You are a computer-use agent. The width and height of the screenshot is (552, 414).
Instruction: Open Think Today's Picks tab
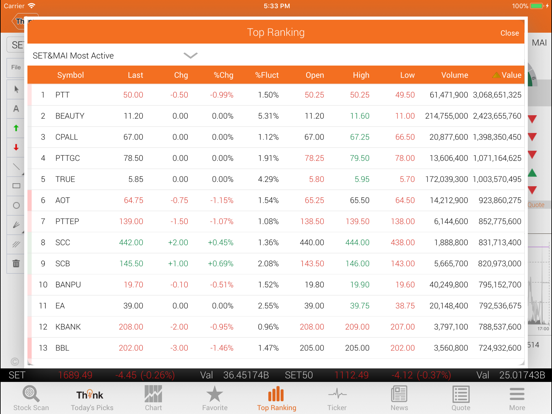[x=92, y=399]
